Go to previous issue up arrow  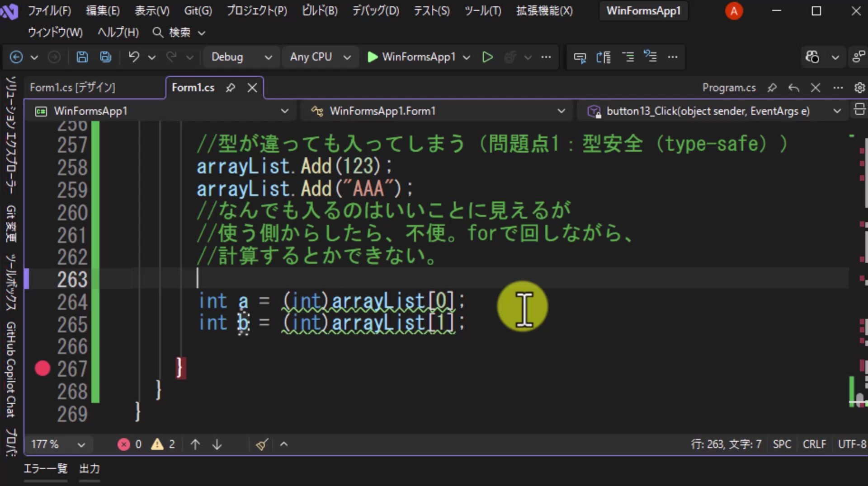point(195,444)
